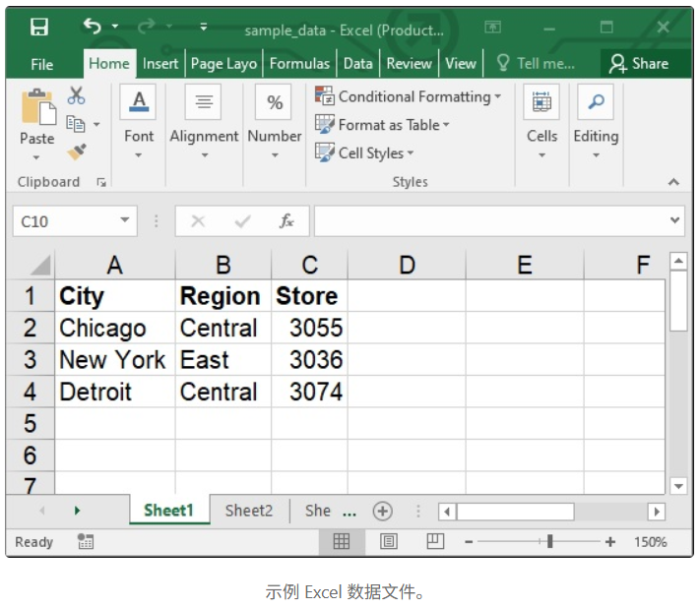Click the vertical scrollbar up arrow
700x609 pixels.
678,261
